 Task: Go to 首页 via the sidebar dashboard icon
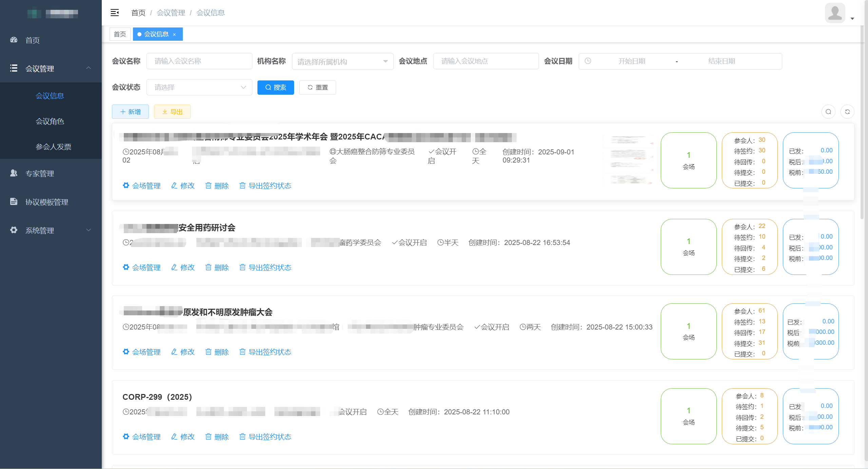[x=14, y=40]
